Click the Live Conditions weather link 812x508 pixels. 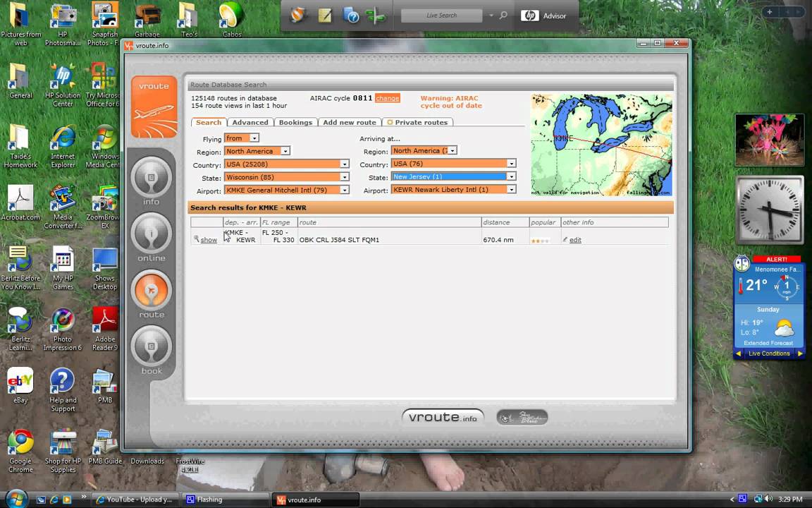(x=769, y=353)
